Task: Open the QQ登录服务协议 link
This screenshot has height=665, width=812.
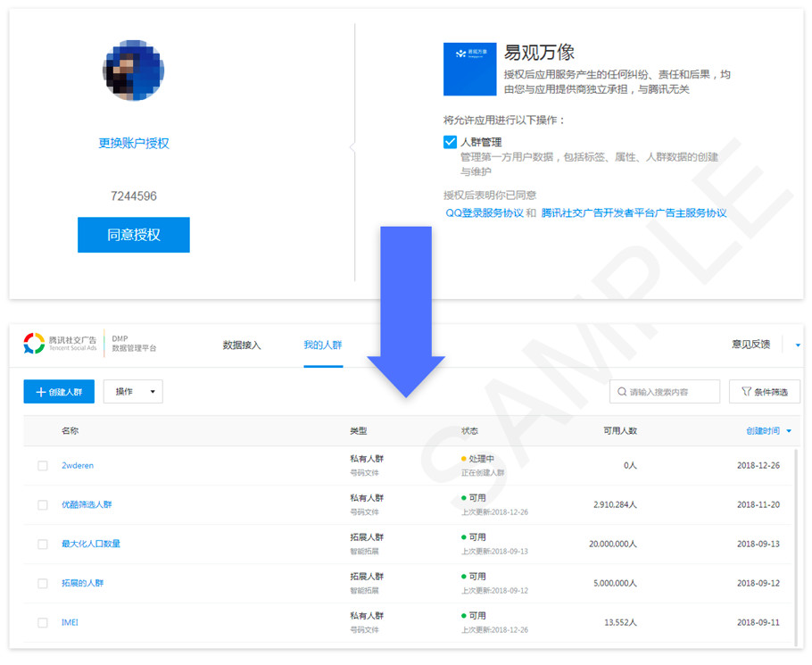Action: click(x=485, y=212)
